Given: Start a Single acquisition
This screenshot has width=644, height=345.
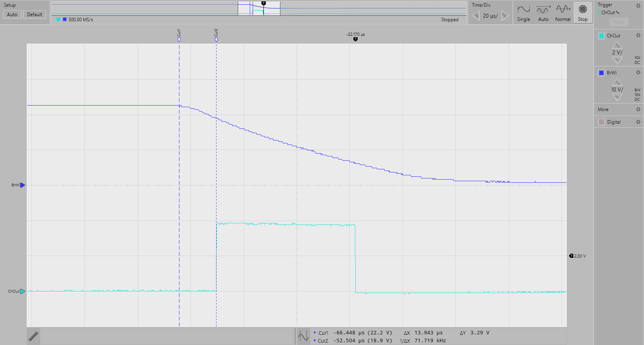Looking at the screenshot, I should pos(523,12).
